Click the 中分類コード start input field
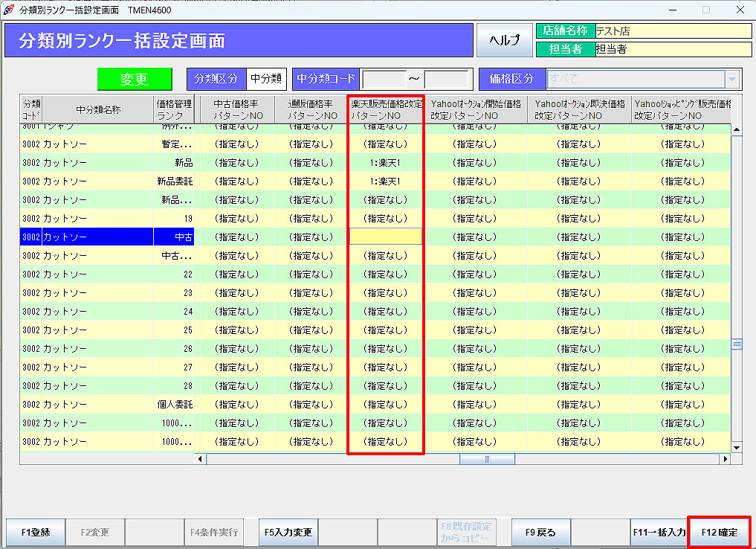Image resolution: width=756 pixels, height=549 pixels. [x=383, y=79]
